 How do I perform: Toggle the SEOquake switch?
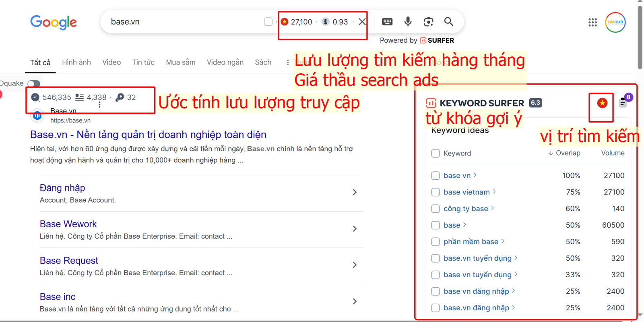34,83
